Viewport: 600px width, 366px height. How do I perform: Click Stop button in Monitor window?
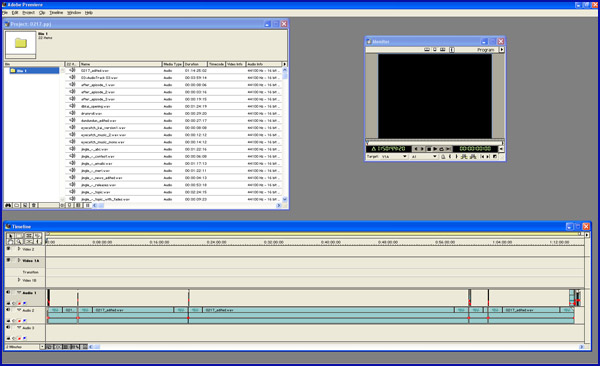click(429, 149)
